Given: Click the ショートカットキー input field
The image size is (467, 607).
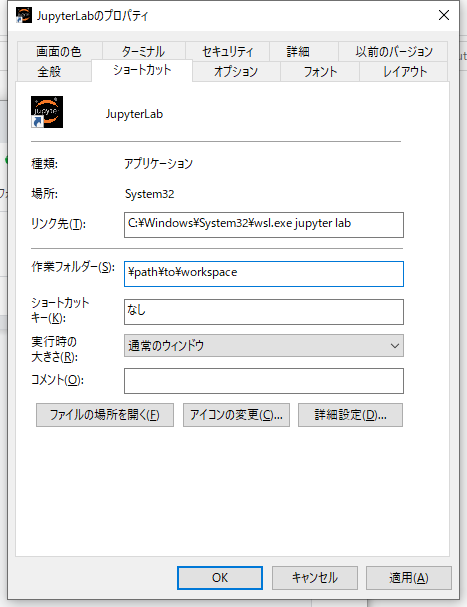Looking at the screenshot, I should [264, 312].
